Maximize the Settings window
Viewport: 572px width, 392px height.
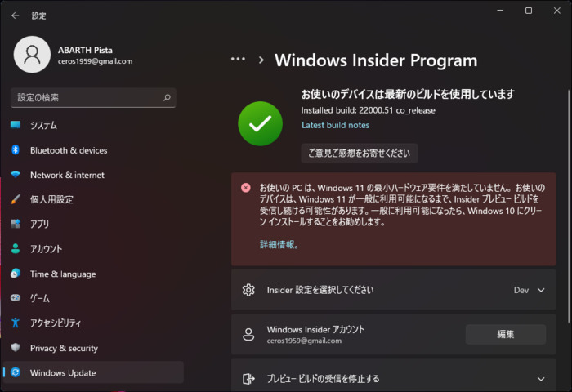tap(528, 11)
